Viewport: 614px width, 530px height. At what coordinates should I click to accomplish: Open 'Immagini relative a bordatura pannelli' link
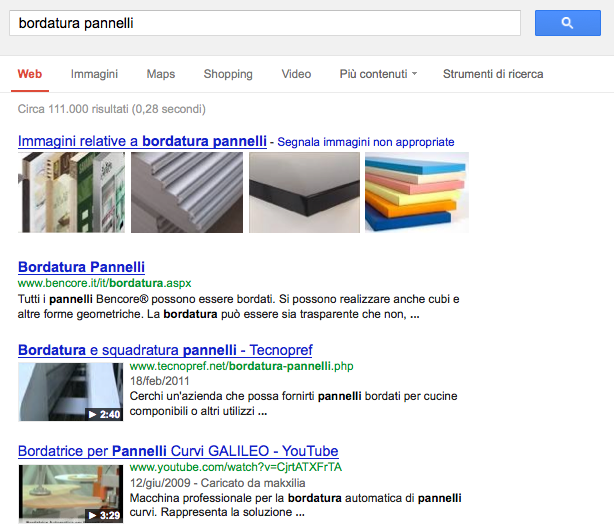(142, 141)
